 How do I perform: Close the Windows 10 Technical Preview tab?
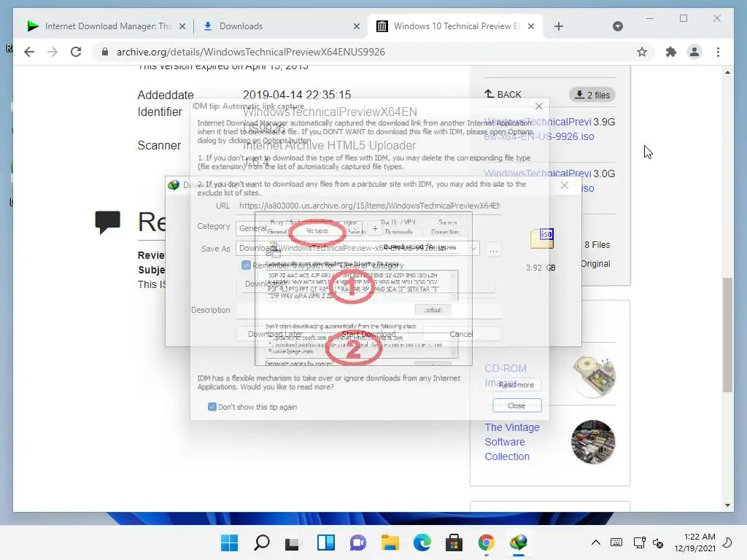click(x=531, y=27)
